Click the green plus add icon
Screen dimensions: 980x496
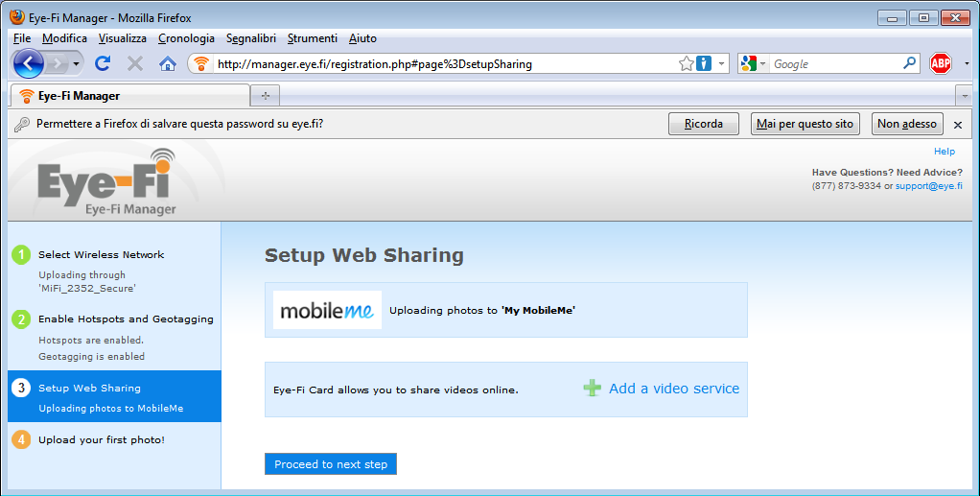click(x=592, y=388)
